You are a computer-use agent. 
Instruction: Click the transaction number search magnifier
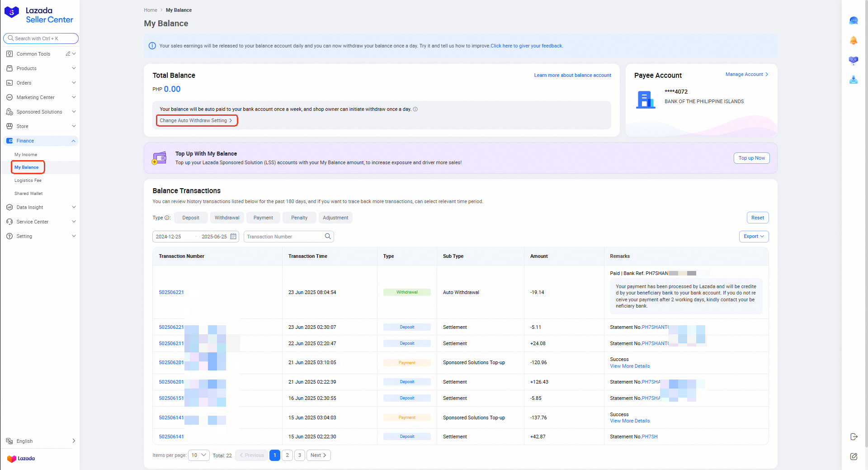[x=328, y=236]
